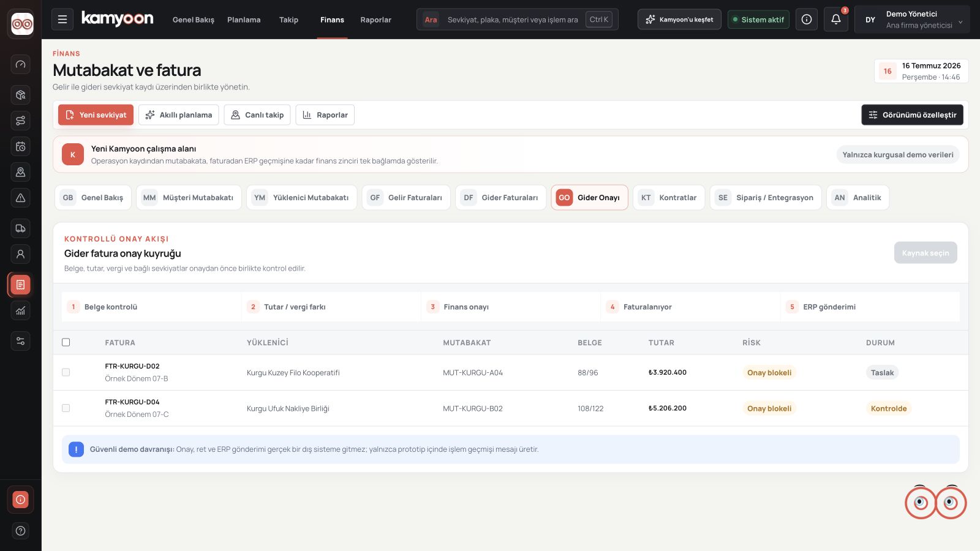Click the notification bell icon
The width and height of the screenshot is (980, 551).
coord(835,20)
